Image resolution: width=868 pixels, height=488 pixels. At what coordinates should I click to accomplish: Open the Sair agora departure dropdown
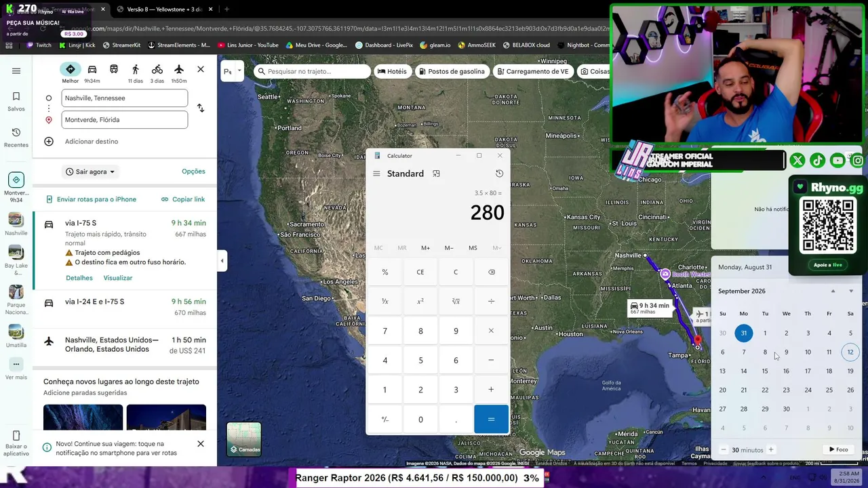click(x=90, y=171)
